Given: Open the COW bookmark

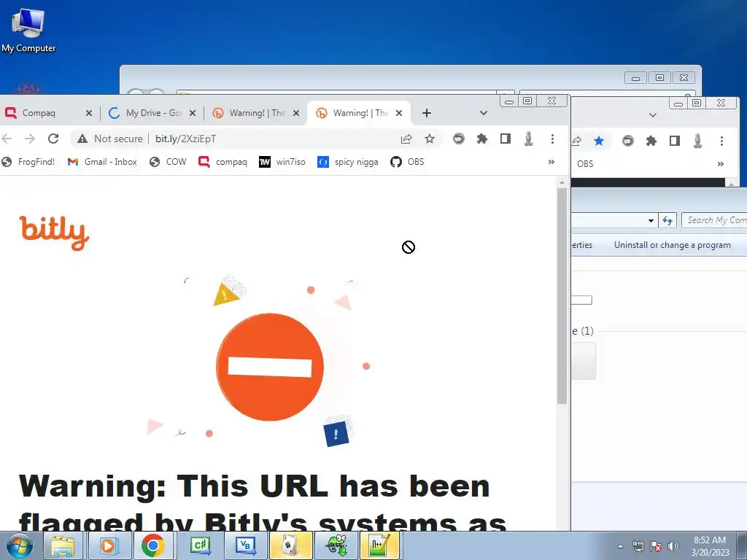Looking at the screenshot, I should [168, 162].
